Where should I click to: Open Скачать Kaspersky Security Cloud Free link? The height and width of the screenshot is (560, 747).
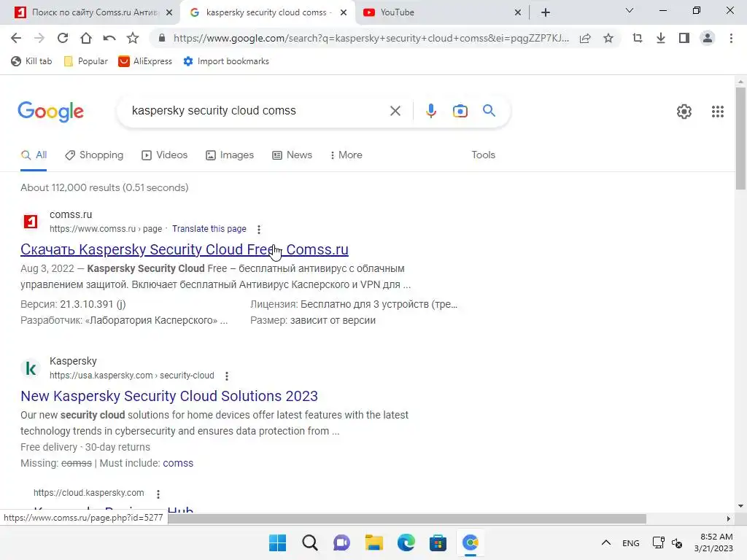pos(185,249)
